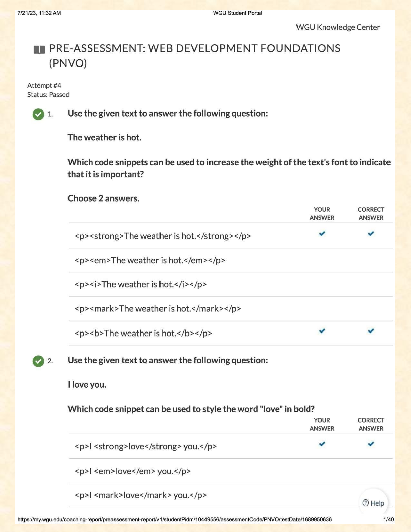Viewport: 411px width, 532px height.
Task: Click the preassessment report URL in footer
Action: pyautogui.click(x=175, y=519)
